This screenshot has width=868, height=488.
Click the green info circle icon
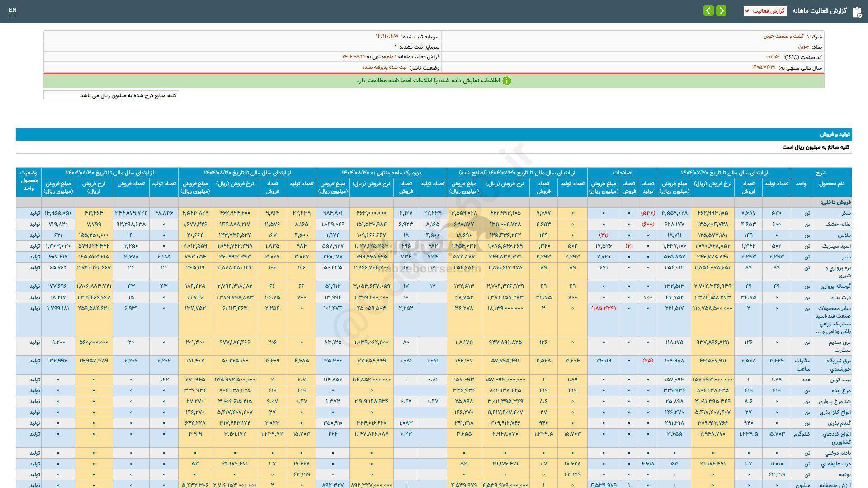[x=507, y=81]
